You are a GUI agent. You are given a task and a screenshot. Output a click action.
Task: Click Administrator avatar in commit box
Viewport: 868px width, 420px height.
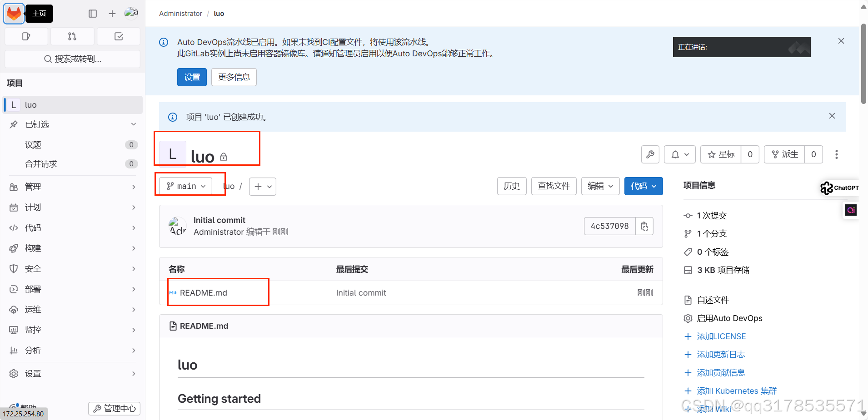177,226
